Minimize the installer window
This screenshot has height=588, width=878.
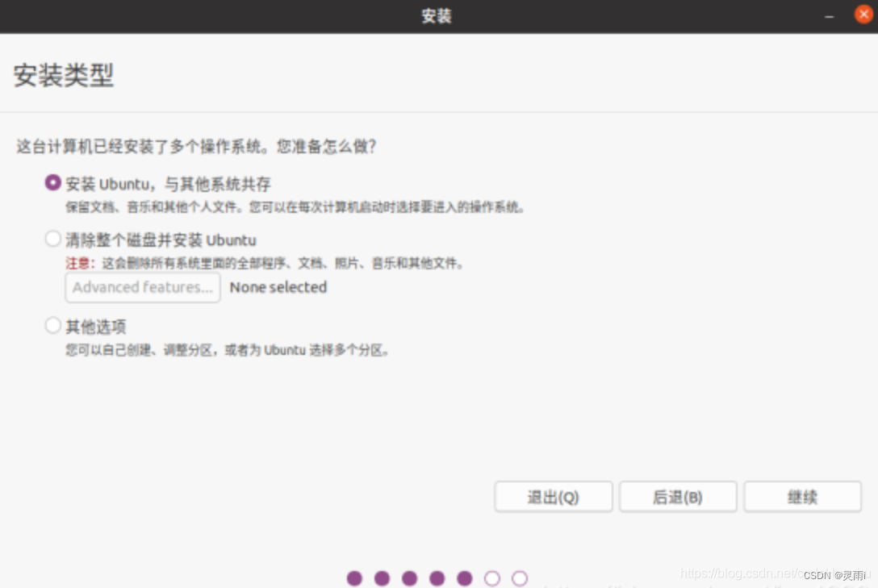[x=830, y=16]
